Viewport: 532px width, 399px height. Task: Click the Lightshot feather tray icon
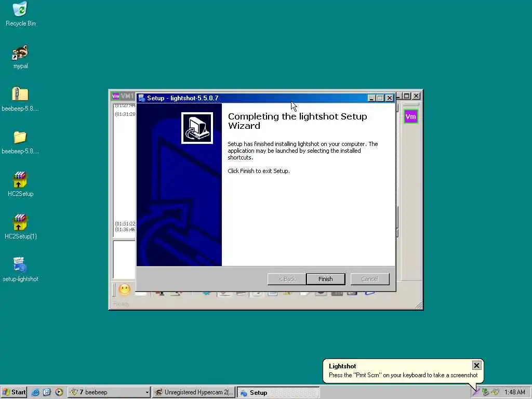click(476, 392)
